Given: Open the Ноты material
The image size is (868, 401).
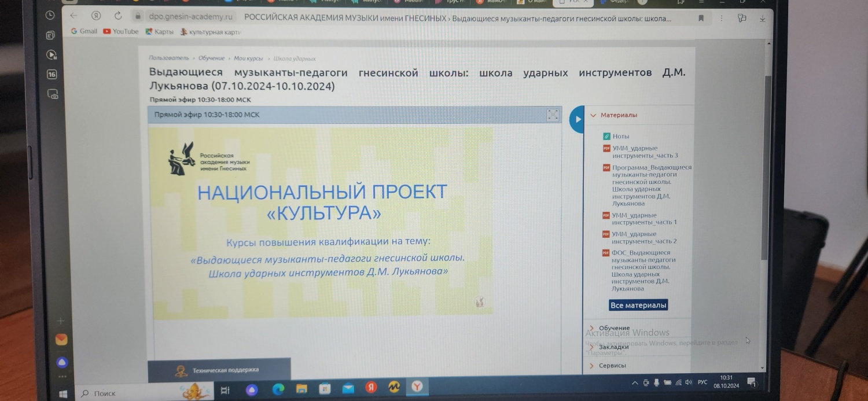Looking at the screenshot, I should (616, 137).
